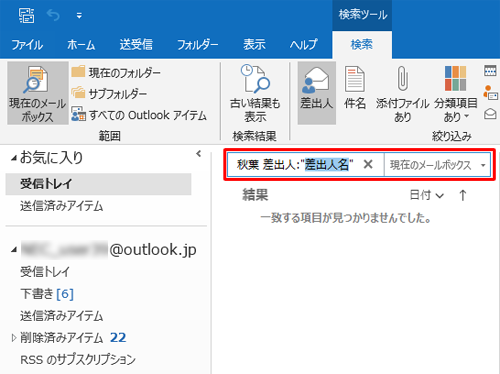Click the sent-to person icon in 絞り込み

[490, 92]
